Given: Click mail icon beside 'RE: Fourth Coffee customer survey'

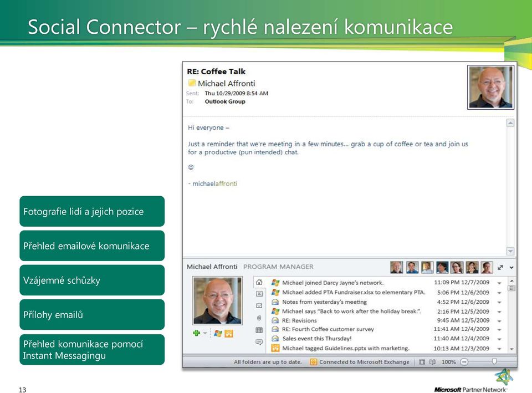Looking at the screenshot, I should pyautogui.click(x=275, y=329).
